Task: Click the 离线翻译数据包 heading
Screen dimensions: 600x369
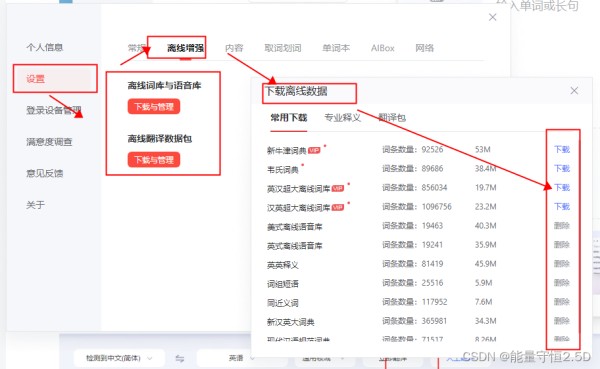Action: (x=160, y=139)
